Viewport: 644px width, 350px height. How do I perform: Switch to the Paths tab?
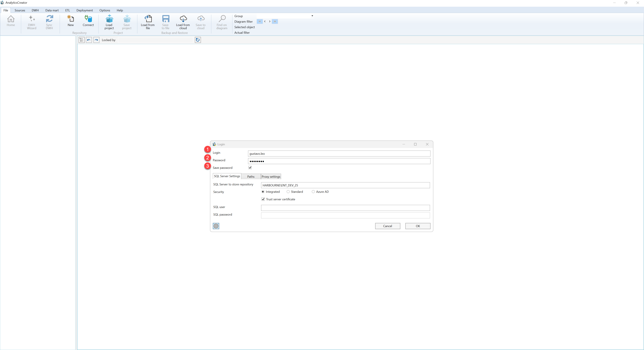[251, 177]
